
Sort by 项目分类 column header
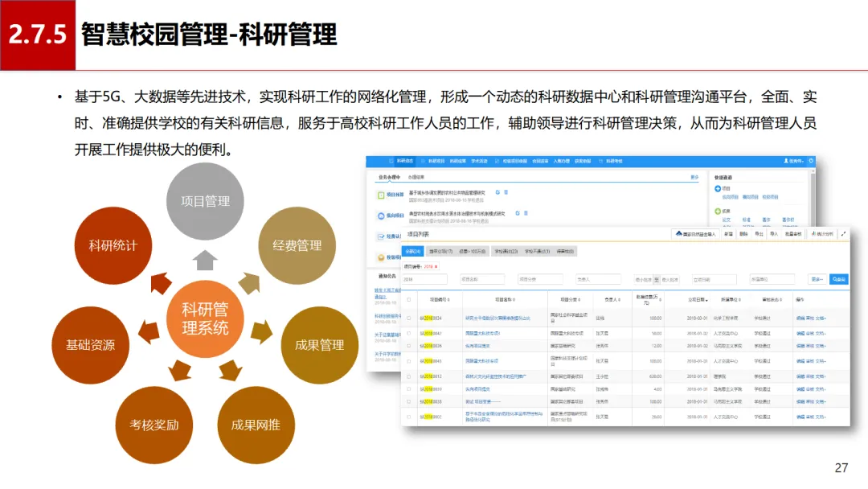[570, 300]
